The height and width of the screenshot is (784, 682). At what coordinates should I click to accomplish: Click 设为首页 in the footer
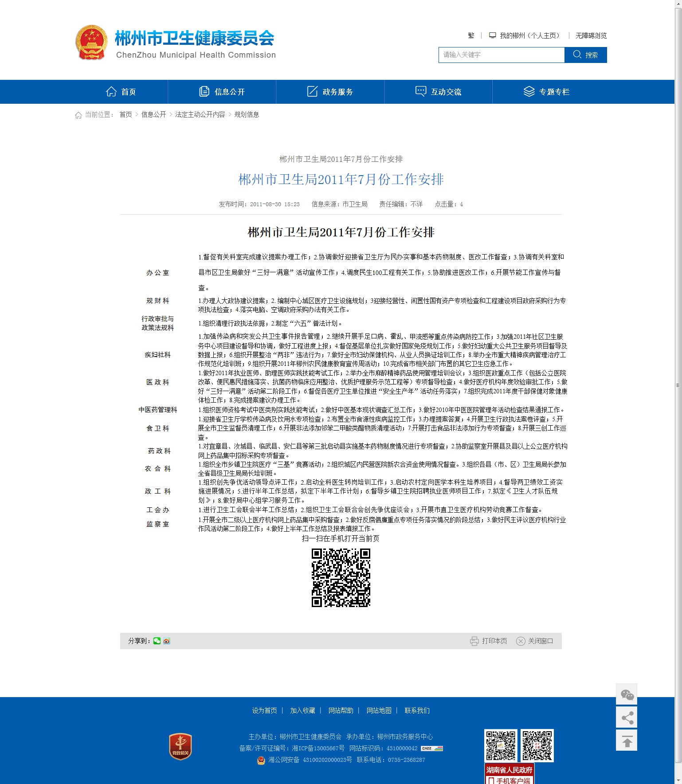[265, 710]
